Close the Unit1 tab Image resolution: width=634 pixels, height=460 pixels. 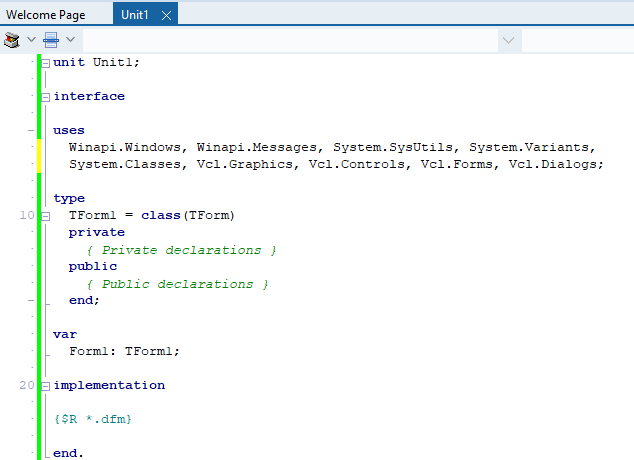[x=166, y=15]
